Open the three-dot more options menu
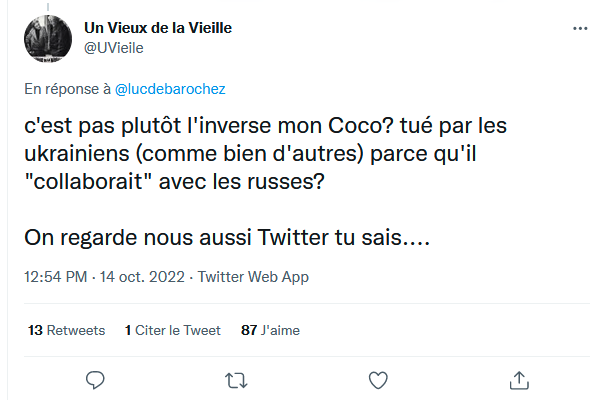Screen dimensions: 601x400 580,28
